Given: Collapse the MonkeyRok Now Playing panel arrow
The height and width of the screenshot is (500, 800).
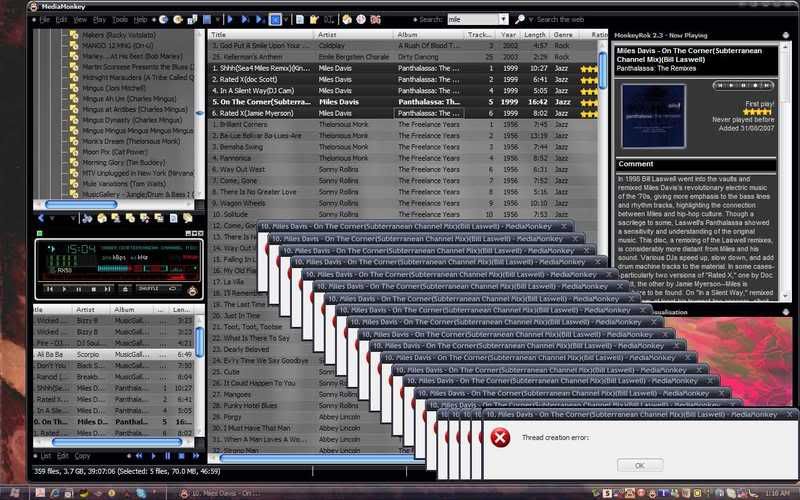Looking at the screenshot, I should pyautogui.click(x=786, y=35).
